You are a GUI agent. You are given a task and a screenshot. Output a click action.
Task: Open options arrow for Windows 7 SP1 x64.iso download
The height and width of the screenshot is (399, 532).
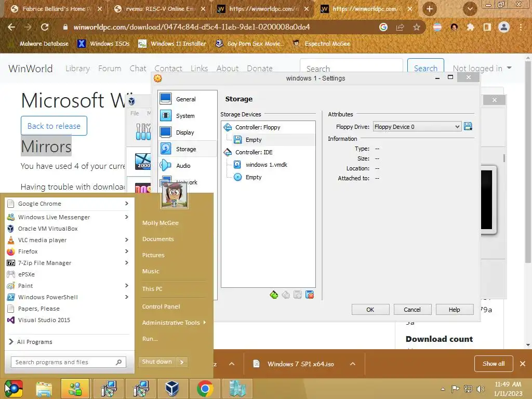click(x=353, y=364)
